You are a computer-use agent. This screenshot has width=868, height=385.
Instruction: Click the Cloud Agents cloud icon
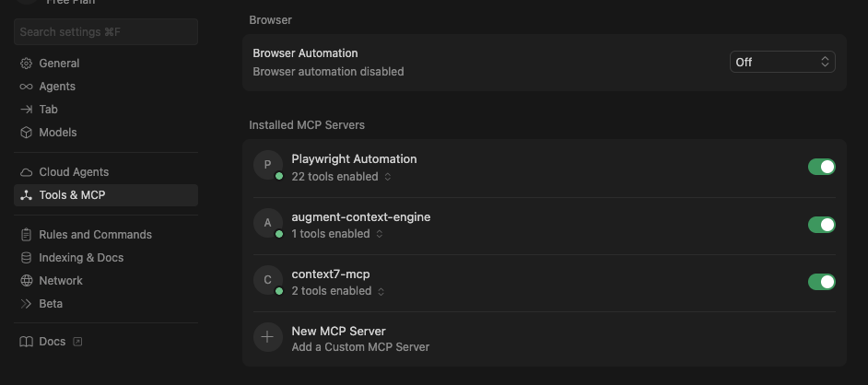[26, 172]
